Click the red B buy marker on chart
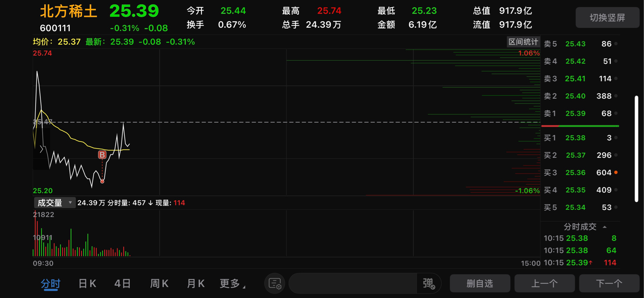Screen dimensions: 644x298 coord(102,155)
